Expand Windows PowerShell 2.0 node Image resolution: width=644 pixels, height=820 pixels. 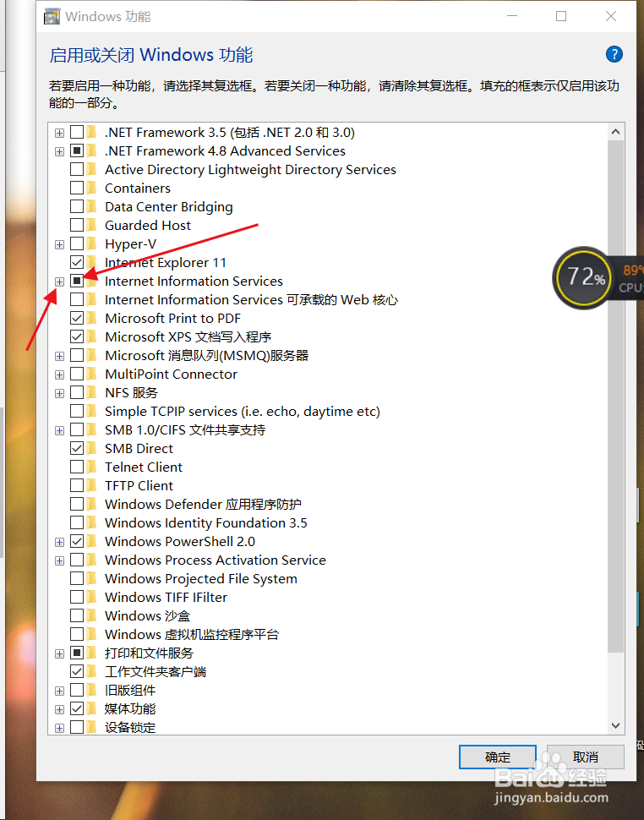point(60,543)
